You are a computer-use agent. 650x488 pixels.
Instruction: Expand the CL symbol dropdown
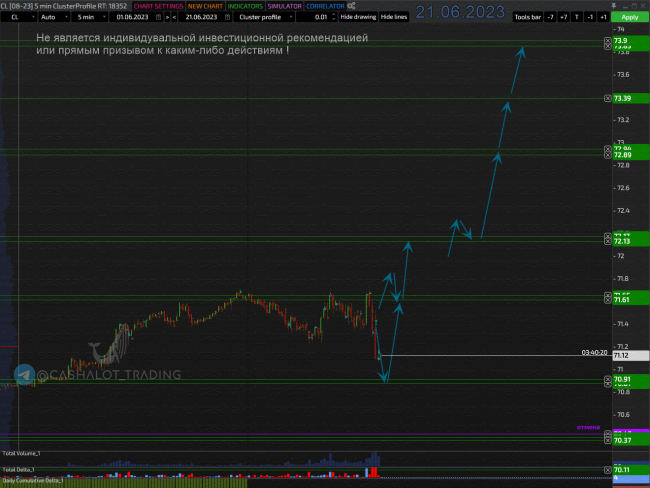click(18, 17)
